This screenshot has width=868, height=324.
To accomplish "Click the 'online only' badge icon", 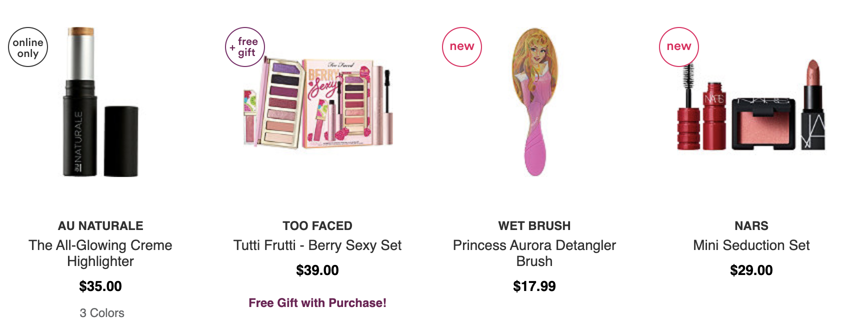I will coord(28,47).
